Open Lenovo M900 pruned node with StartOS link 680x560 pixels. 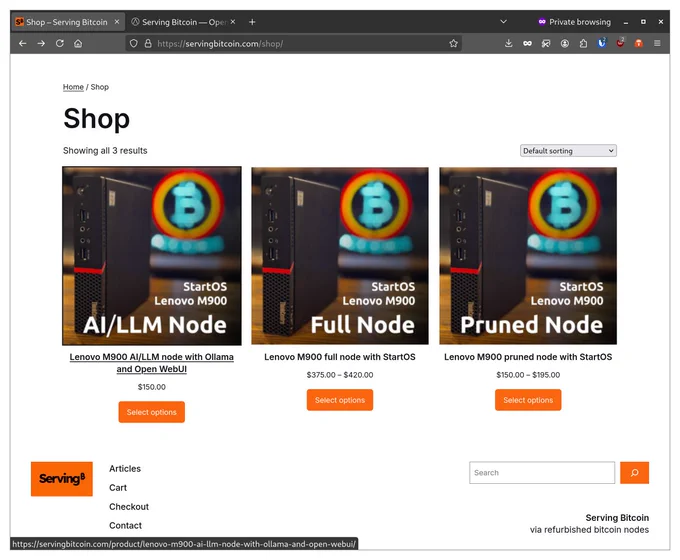tap(528, 357)
